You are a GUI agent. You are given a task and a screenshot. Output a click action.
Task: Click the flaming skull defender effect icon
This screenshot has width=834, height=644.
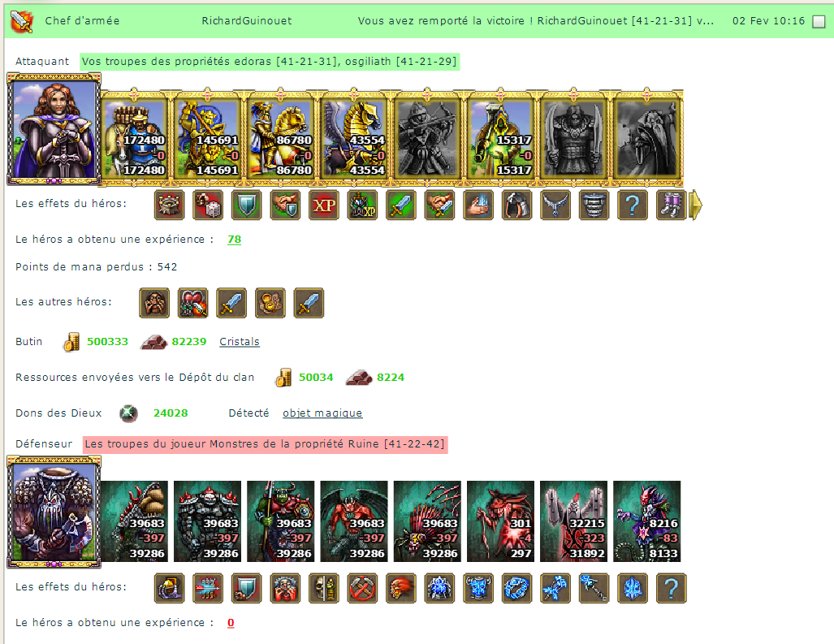point(401,588)
